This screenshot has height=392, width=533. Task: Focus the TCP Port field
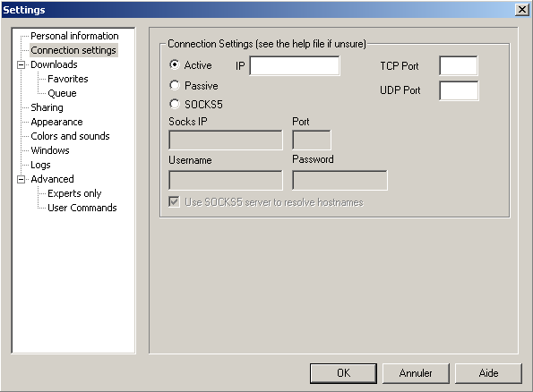459,65
